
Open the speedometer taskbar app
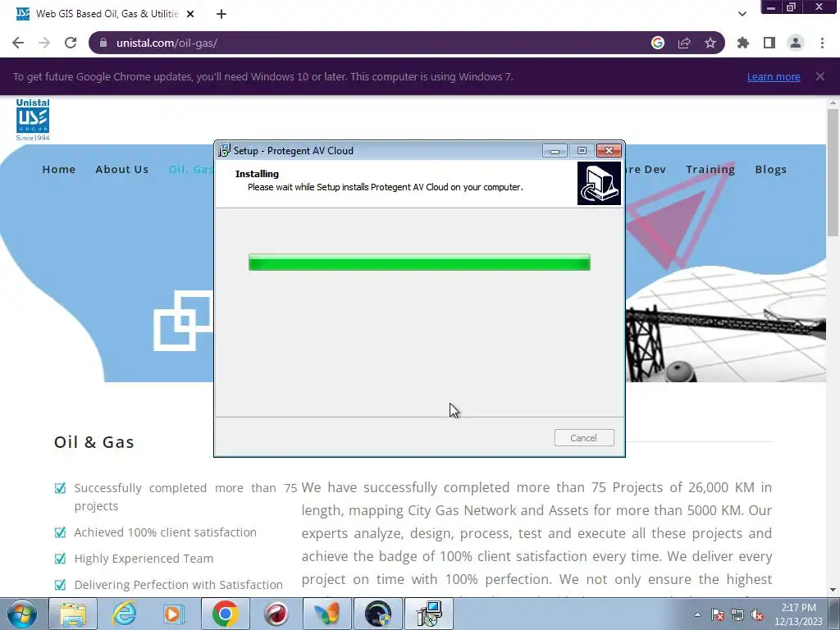pos(377,614)
